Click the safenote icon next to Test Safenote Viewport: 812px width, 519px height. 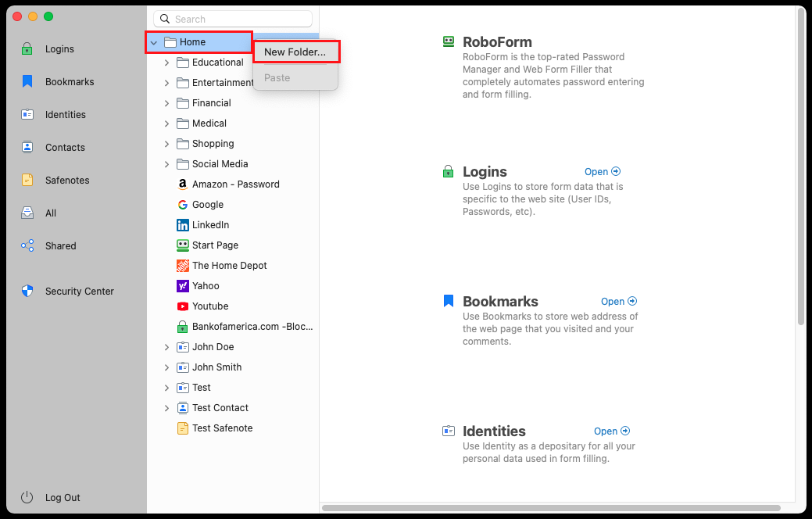coord(182,428)
